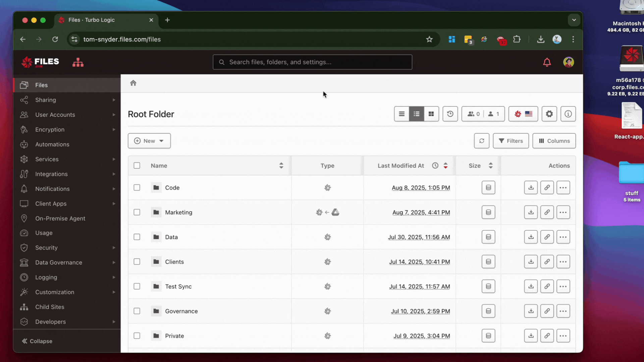Image resolution: width=644 pixels, height=362 pixels.
Task: Switch to grid view layout icon
Action: pos(431,114)
